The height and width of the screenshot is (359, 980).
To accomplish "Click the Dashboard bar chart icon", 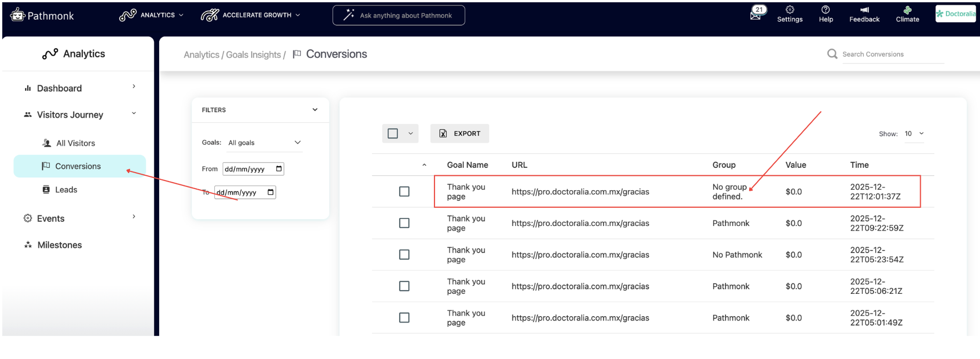I will (28, 88).
